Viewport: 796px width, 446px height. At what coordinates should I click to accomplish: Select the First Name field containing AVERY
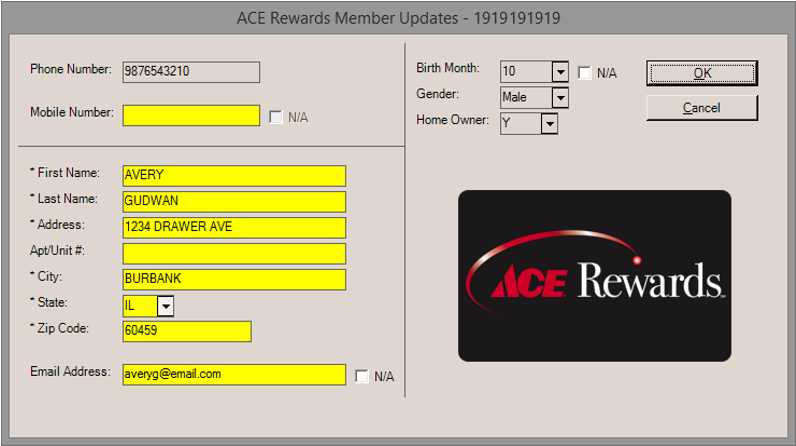[x=234, y=176]
